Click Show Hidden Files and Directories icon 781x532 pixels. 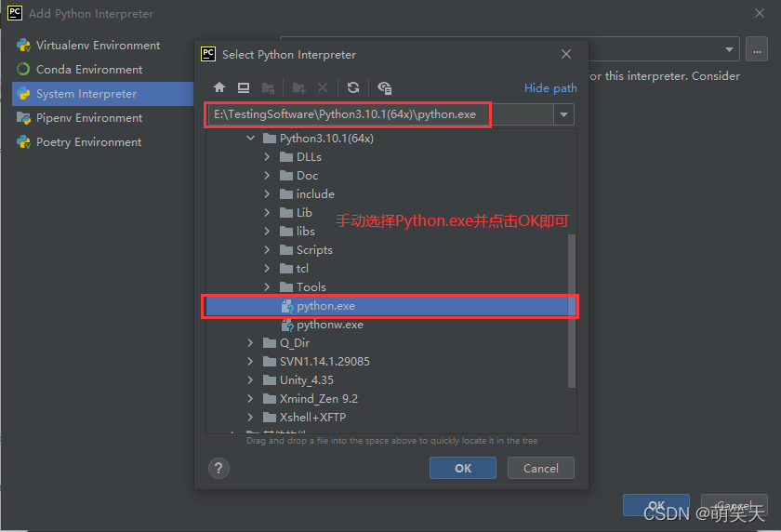pos(384,87)
